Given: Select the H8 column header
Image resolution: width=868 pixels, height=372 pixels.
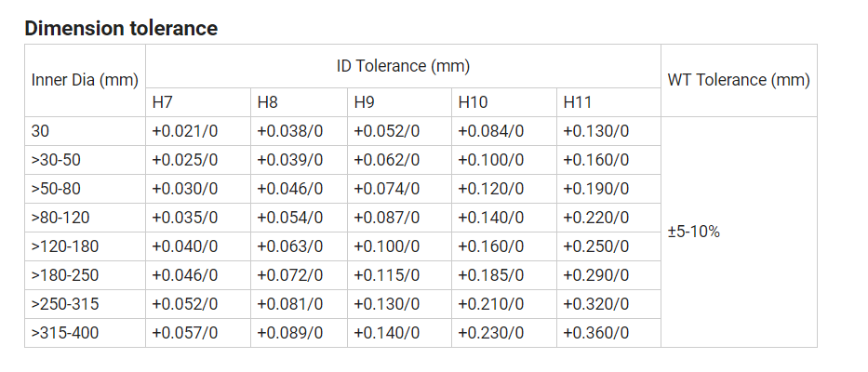Looking at the screenshot, I should (x=267, y=102).
